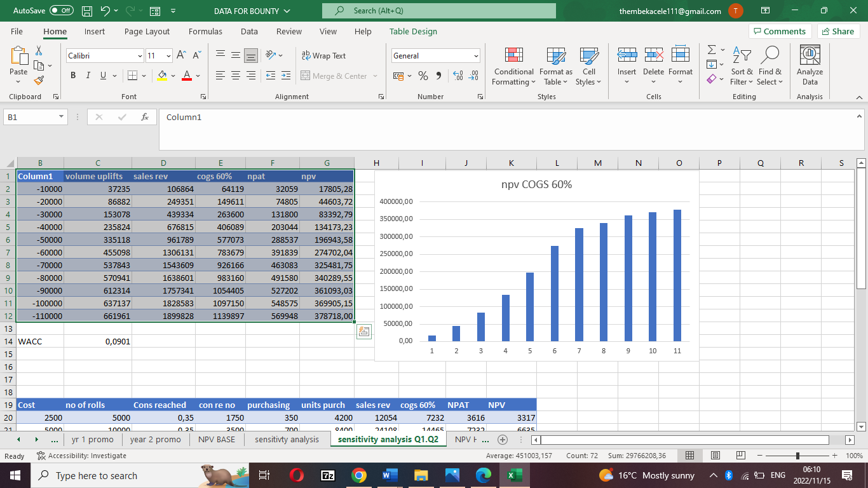Open the Analyze Data tool
The height and width of the screenshot is (488, 868).
[x=810, y=65]
